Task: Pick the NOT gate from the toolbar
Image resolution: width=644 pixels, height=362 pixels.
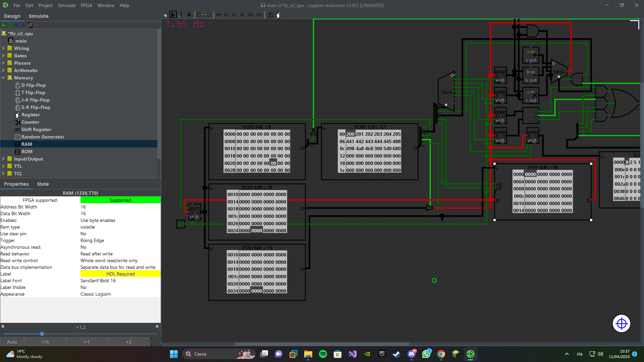Action: [x=218, y=15]
